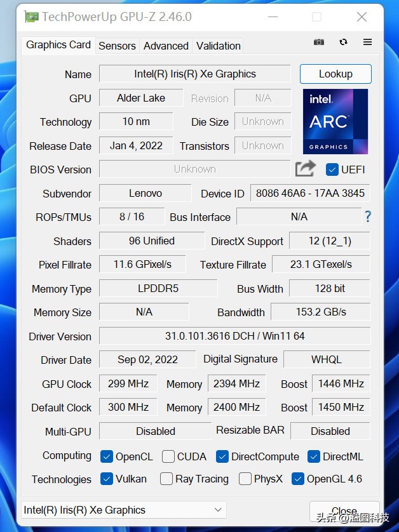The image size is (399, 532).
Task: Click the GPU Clock value 299 MHz
Action: 128,383
